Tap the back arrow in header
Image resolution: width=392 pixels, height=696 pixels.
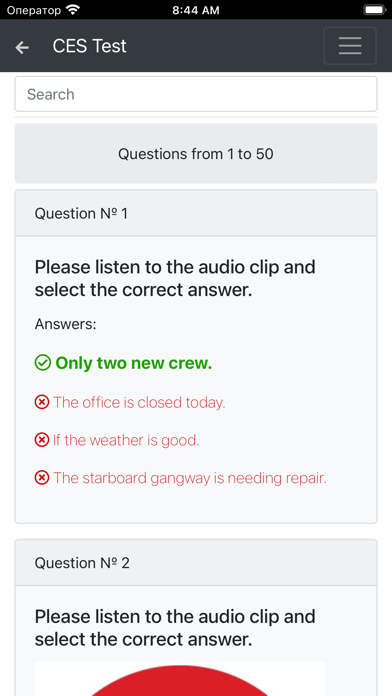(x=22, y=47)
